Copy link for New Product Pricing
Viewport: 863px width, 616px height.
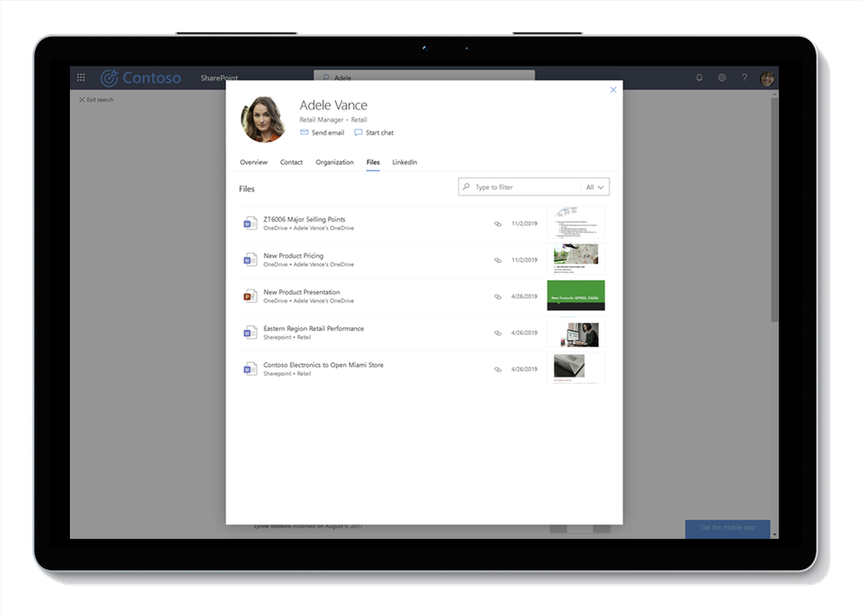coord(498,260)
